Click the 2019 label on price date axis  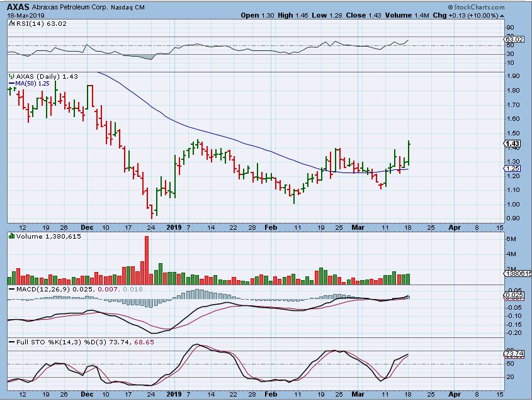[174, 227]
